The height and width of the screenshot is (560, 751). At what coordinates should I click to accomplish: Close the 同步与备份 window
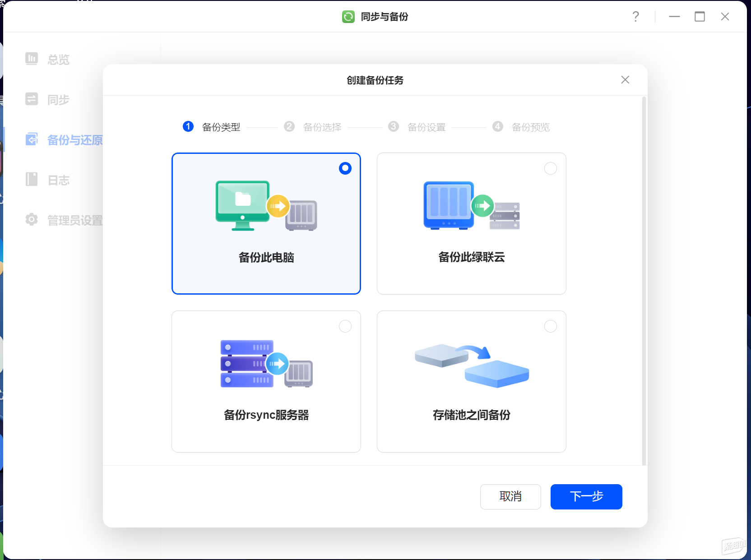pos(725,17)
